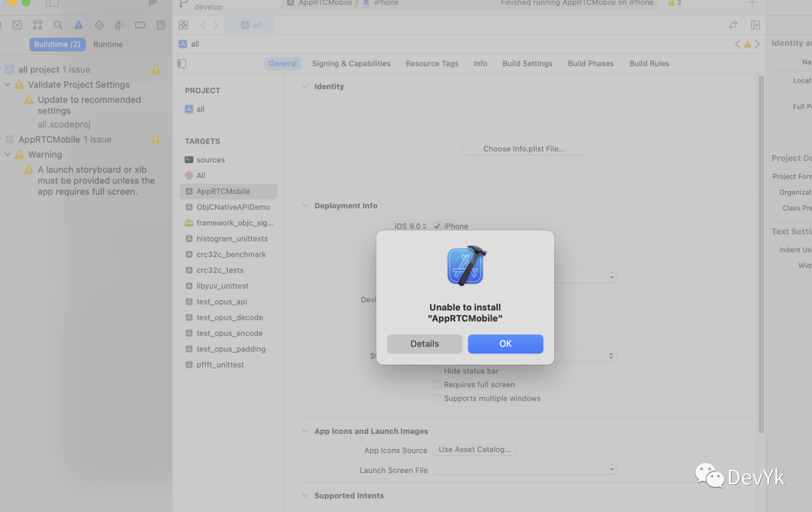
Task: Open the Report navigator icon
Action: [160, 25]
